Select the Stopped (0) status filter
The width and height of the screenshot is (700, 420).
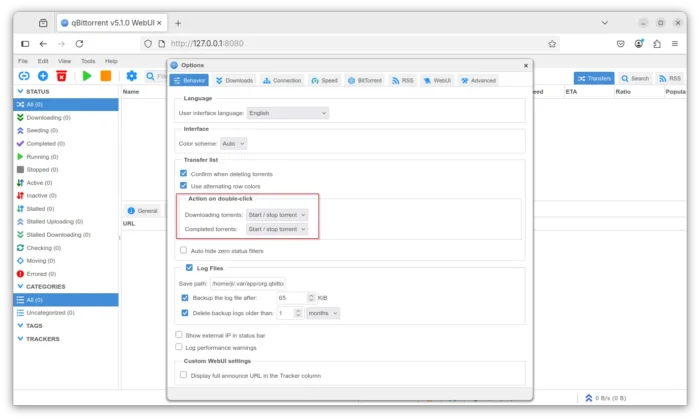[x=66, y=170]
